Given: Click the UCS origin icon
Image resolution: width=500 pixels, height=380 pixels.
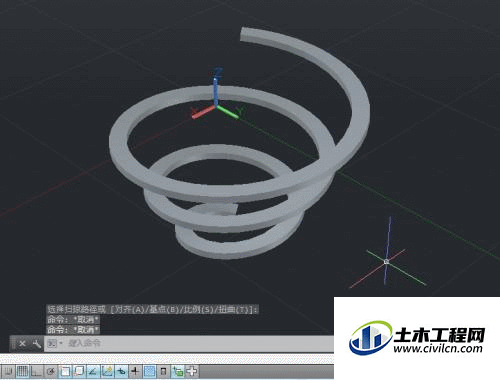Looking at the screenshot, I should point(216,106).
